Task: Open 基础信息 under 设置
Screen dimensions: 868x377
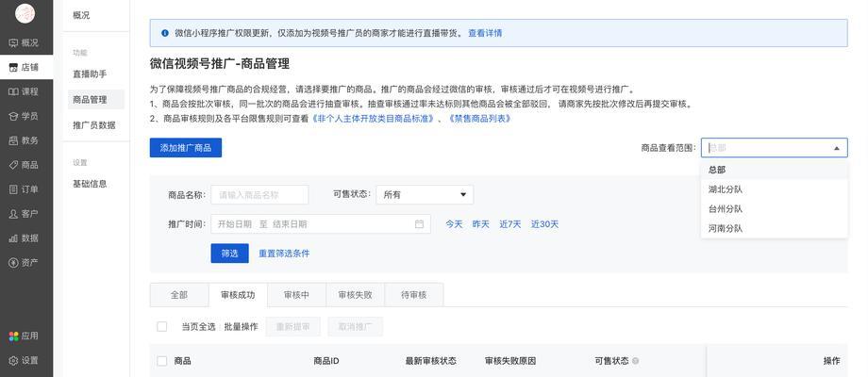Action: [90, 184]
